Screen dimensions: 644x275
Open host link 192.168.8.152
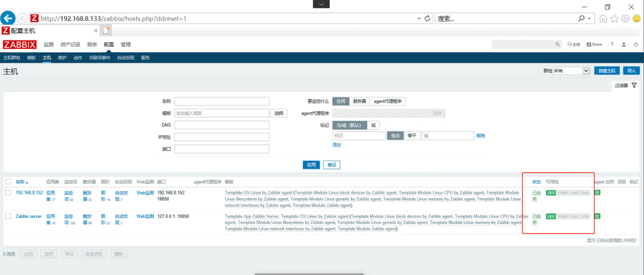(x=29, y=192)
